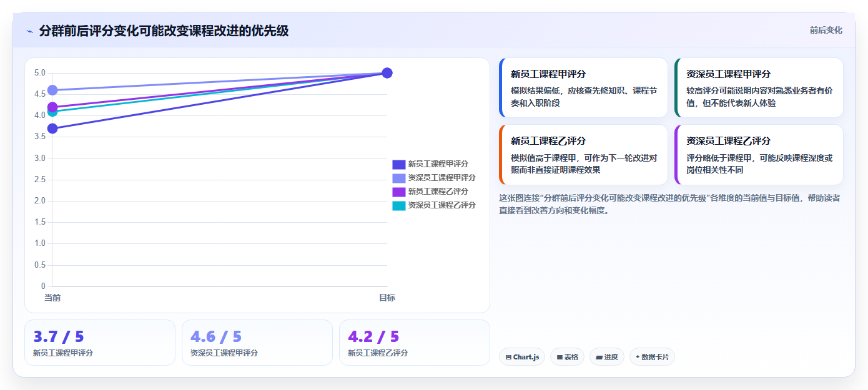The image size is (868, 390).
Task: Click the 新员工课程乙评分 caption under 4.2 / 5
Action: pyautogui.click(x=378, y=353)
